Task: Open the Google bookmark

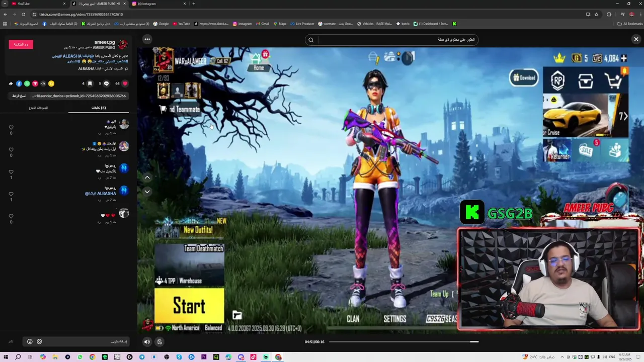Action: pos(161,24)
